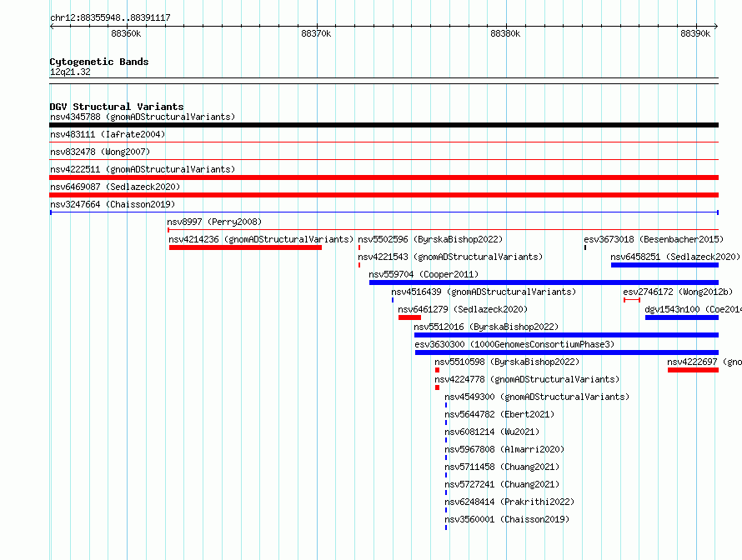Click the 88390k ruler tick label
Image resolution: width=742 pixels, height=560 pixels.
click(x=695, y=33)
